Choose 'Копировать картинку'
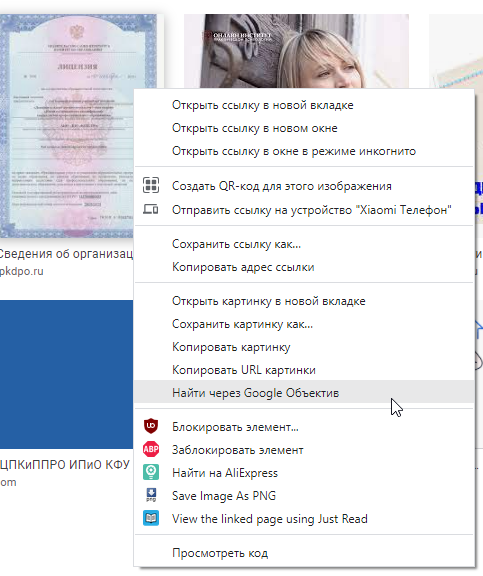 (305, 347)
